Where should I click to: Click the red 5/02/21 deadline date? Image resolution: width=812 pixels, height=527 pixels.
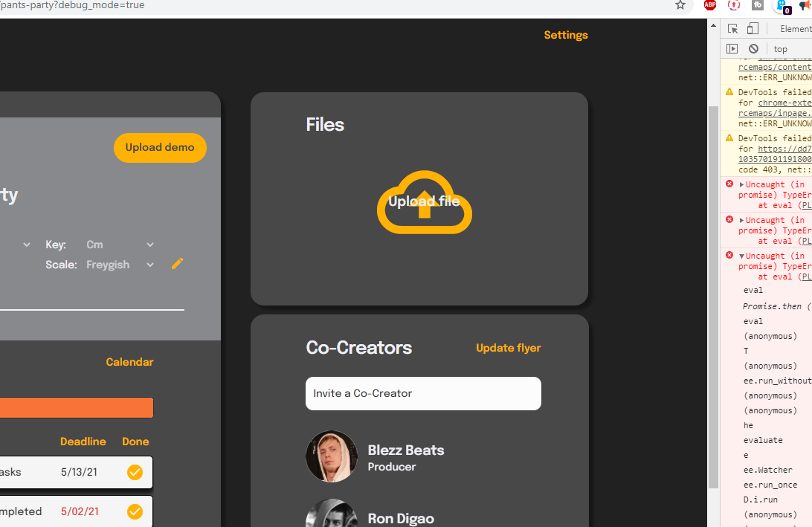click(x=80, y=511)
